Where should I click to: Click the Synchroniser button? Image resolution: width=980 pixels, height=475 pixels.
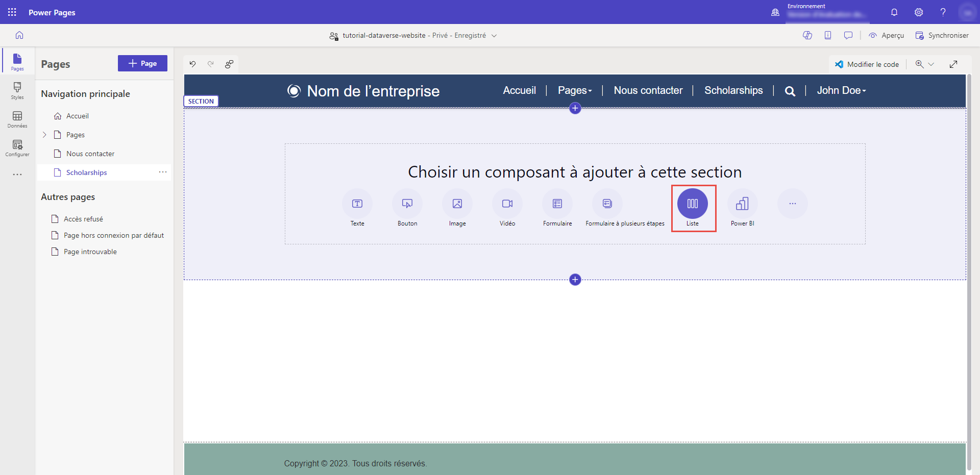pyautogui.click(x=942, y=35)
